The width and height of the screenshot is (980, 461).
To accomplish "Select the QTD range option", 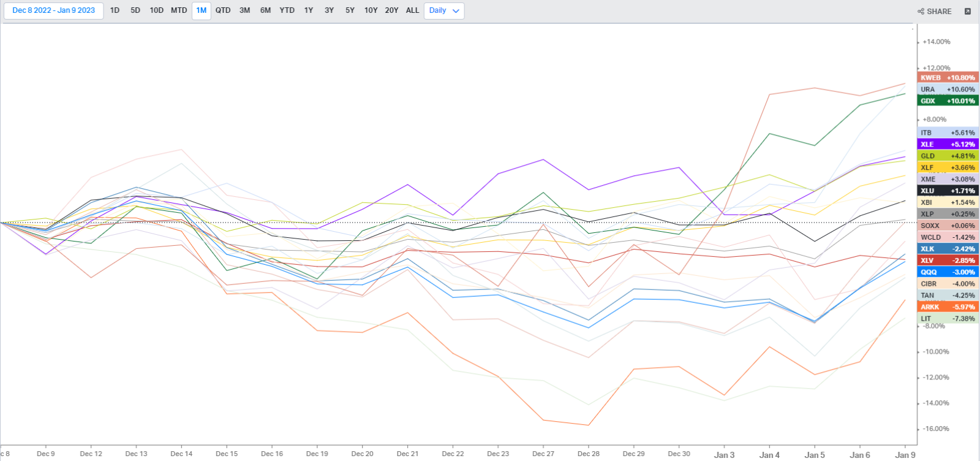I will tap(223, 10).
